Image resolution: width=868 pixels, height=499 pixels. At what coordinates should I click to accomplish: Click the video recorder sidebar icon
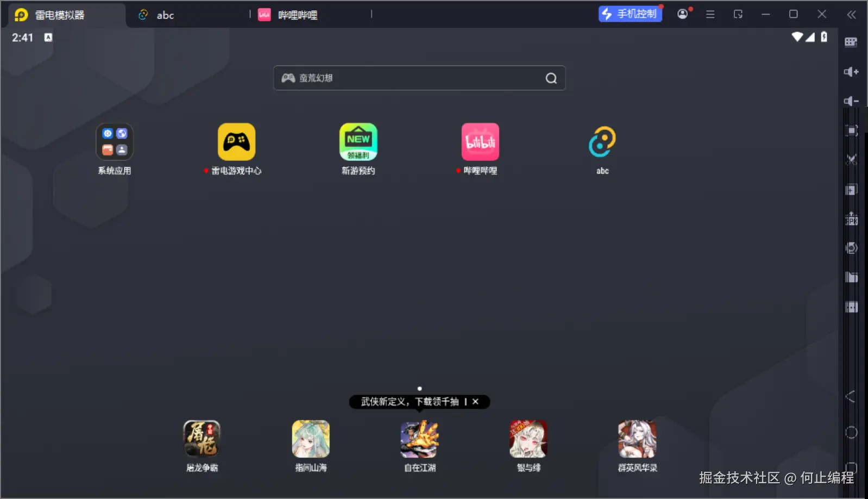point(852,307)
